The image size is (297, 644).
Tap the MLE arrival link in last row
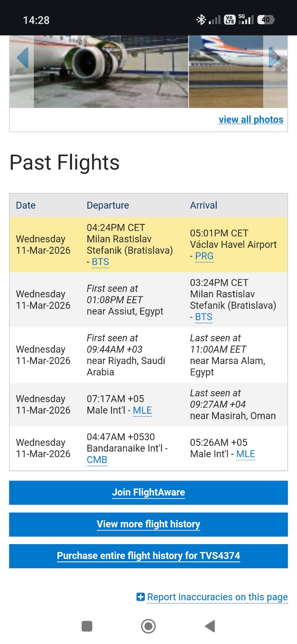point(245,454)
